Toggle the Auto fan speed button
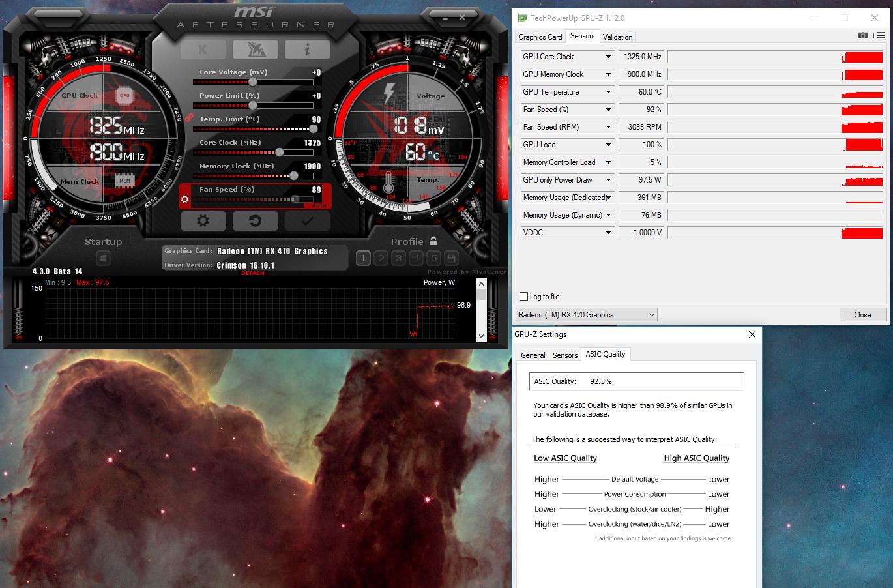The height and width of the screenshot is (588, 893). click(x=319, y=205)
